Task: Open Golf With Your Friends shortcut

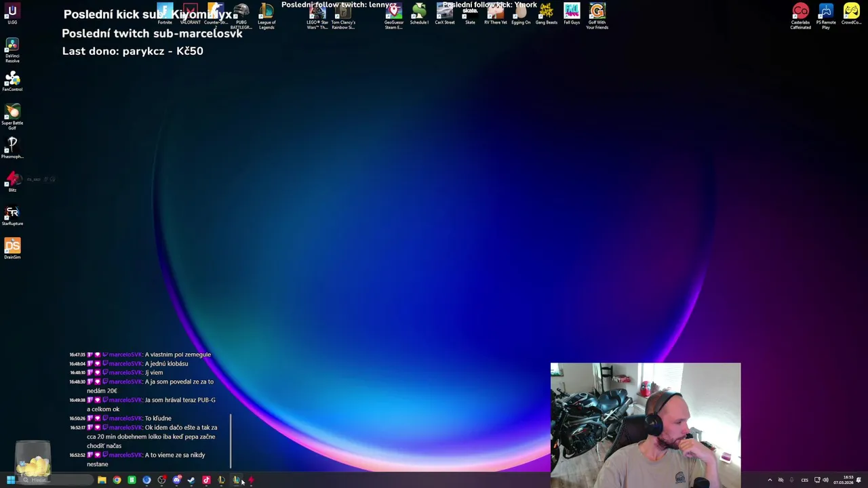Action: pos(597,16)
